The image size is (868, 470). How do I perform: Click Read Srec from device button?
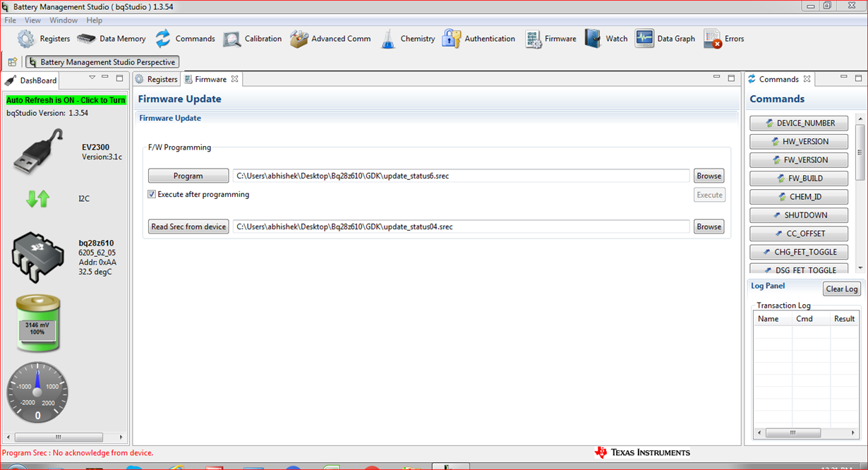click(188, 227)
